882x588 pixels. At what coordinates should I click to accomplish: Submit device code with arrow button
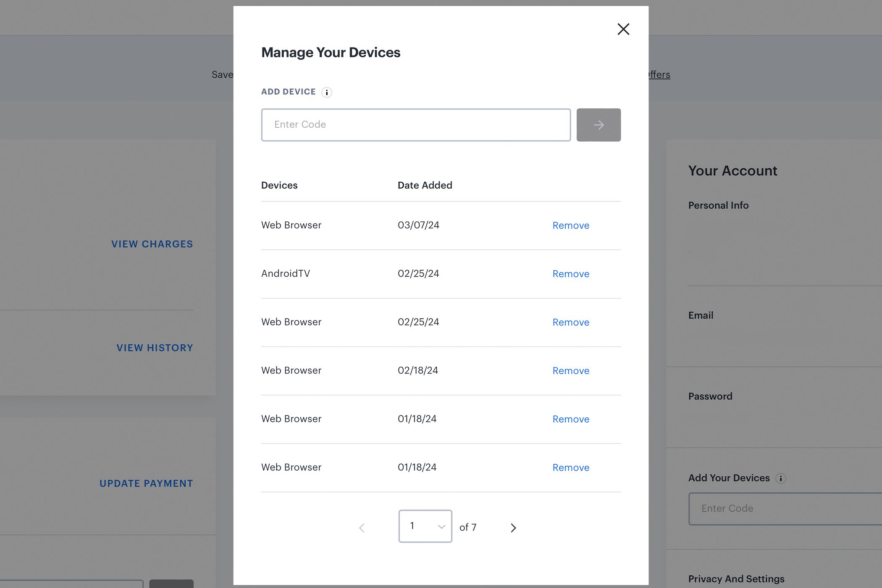tap(598, 125)
